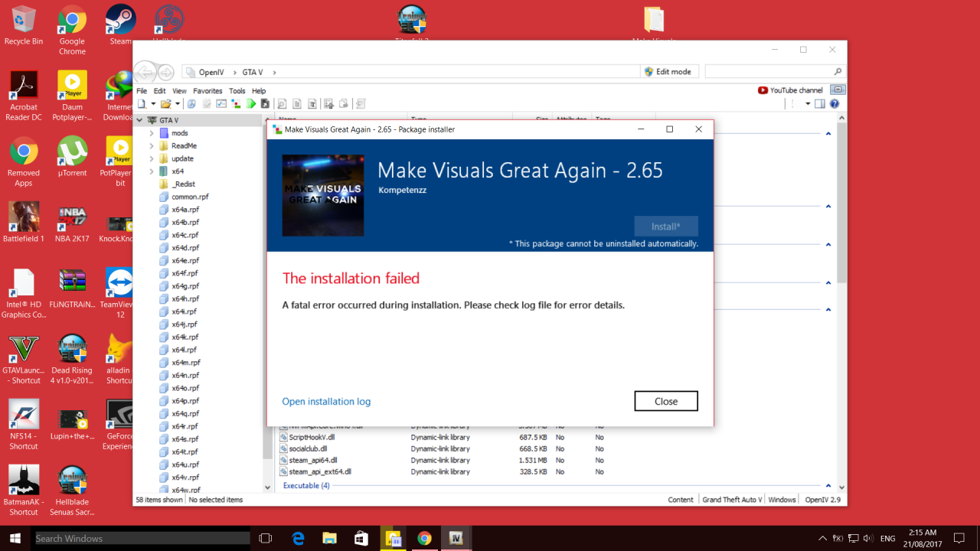Image resolution: width=980 pixels, height=551 pixels.
Task: Click Close in the installer dialog
Action: point(666,401)
